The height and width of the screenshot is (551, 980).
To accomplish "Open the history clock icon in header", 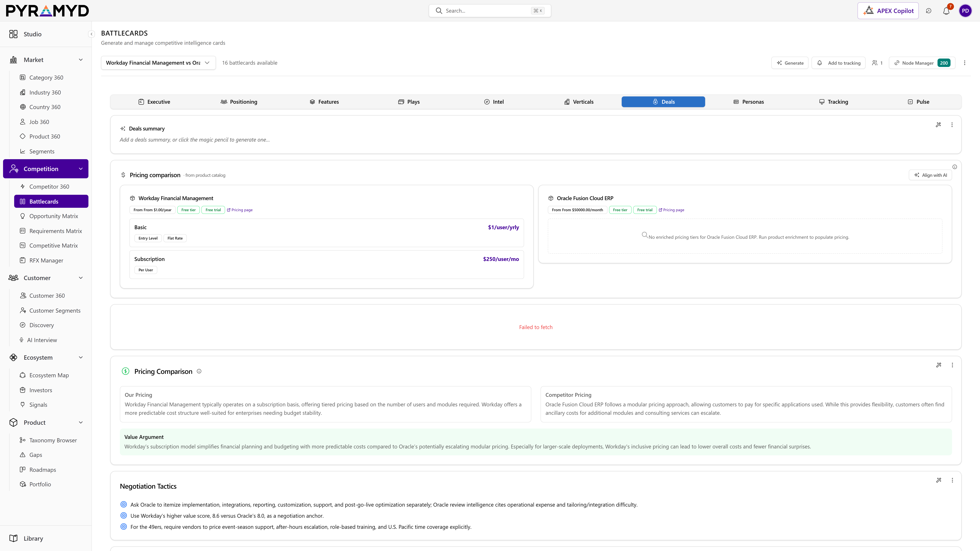I will (x=929, y=11).
